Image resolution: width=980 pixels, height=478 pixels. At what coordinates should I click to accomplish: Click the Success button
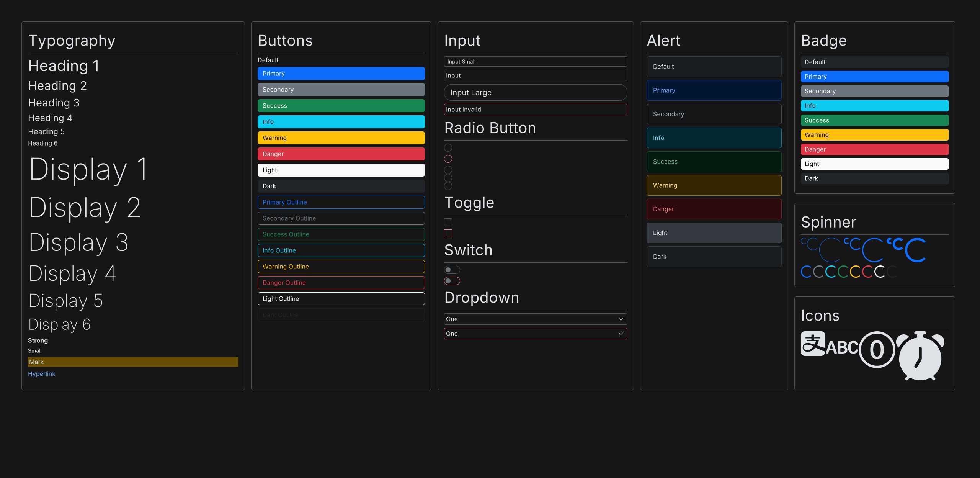(x=341, y=106)
